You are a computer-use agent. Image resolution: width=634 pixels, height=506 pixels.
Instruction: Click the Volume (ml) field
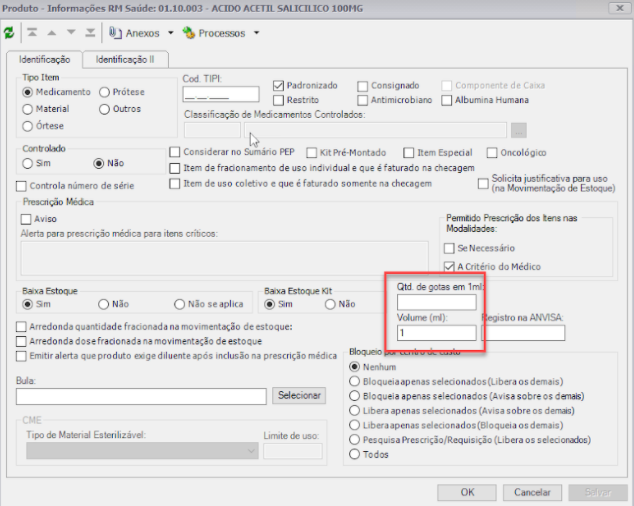437,333
